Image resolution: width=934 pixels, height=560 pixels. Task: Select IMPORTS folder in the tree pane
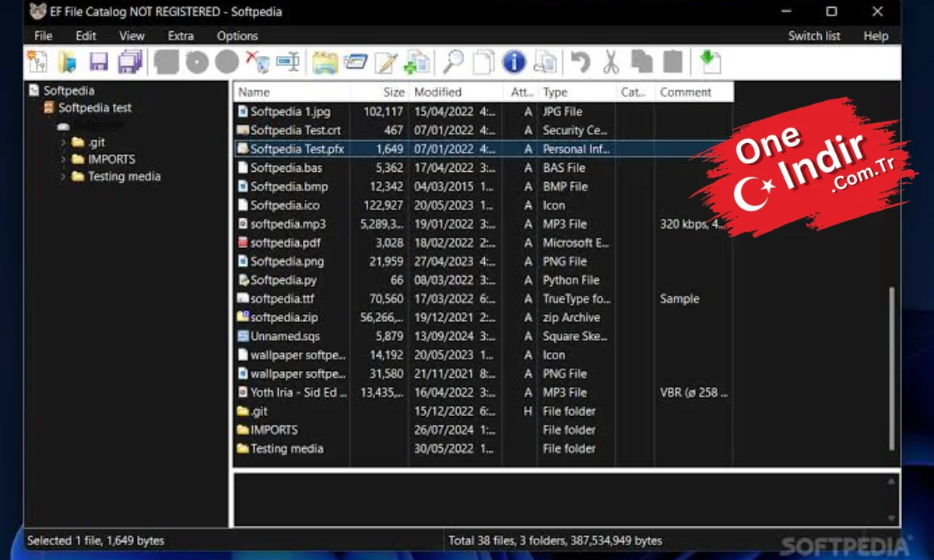pos(111,159)
